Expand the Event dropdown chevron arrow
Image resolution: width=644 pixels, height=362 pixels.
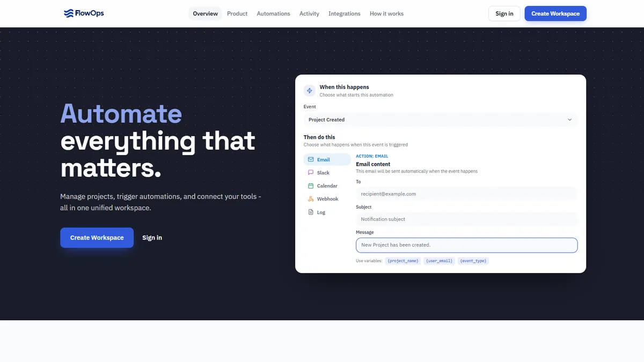[569, 120]
